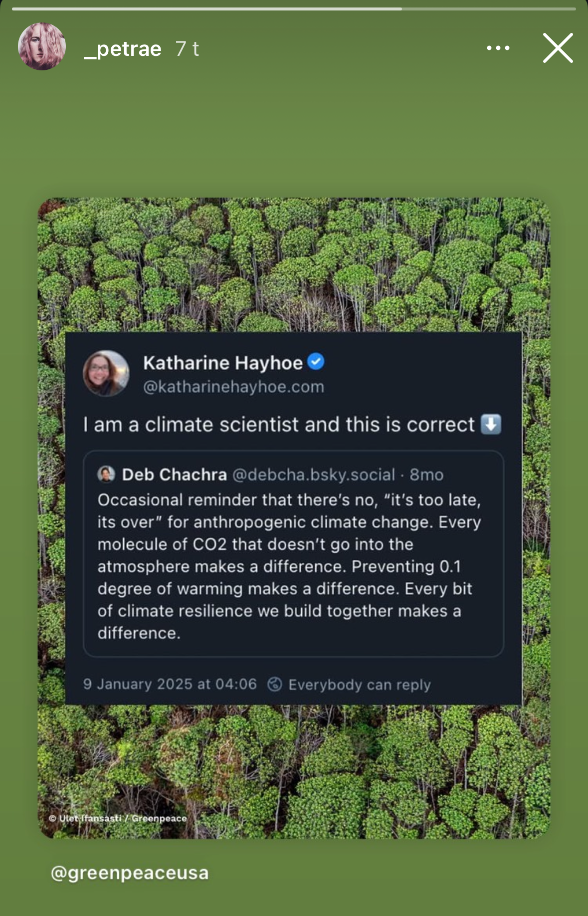
Task: Click the story progress bar at top
Action: [x=294, y=9]
